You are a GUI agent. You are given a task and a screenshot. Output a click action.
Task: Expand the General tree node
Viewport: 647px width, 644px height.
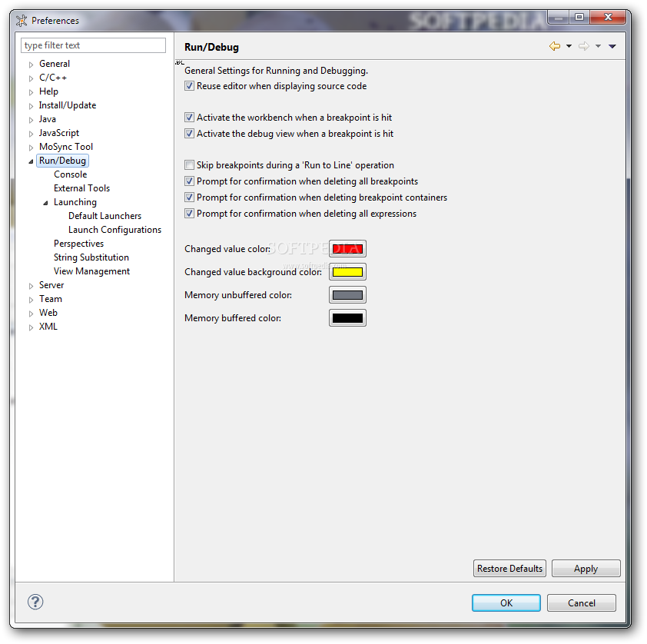[x=31, y=65]
